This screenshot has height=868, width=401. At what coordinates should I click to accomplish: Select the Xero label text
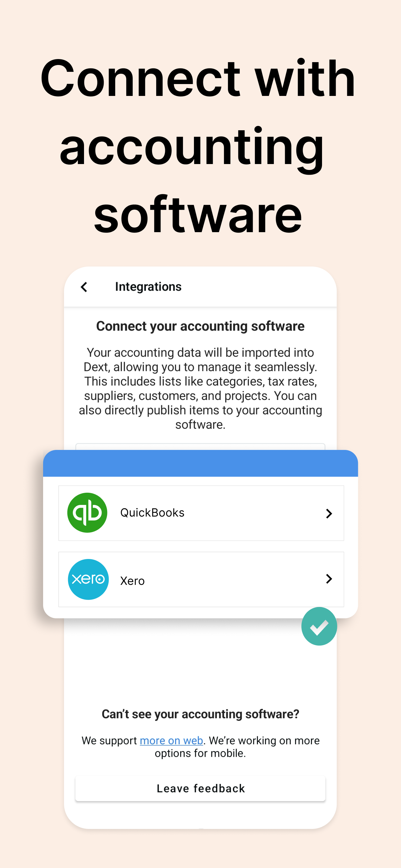coord(132,581)
